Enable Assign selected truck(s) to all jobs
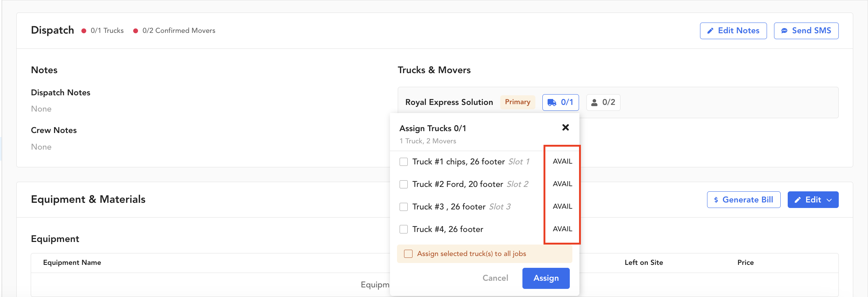868x297 pixels. click(408, 254)
